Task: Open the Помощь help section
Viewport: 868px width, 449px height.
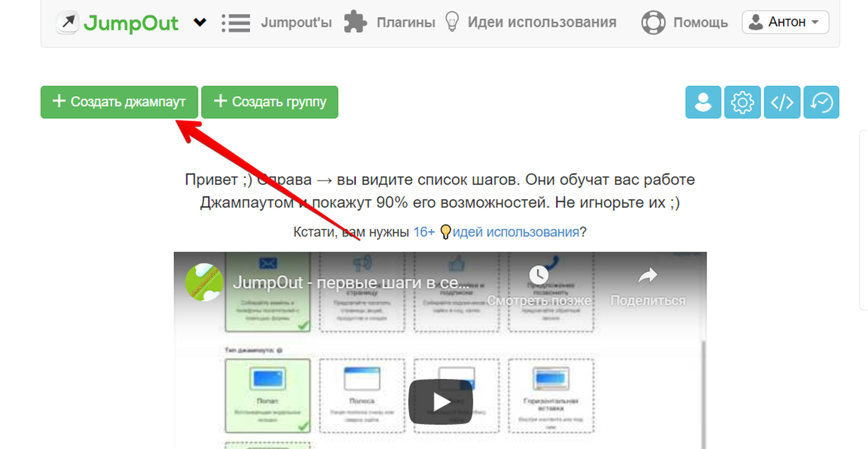Action: tap(700, 22)
